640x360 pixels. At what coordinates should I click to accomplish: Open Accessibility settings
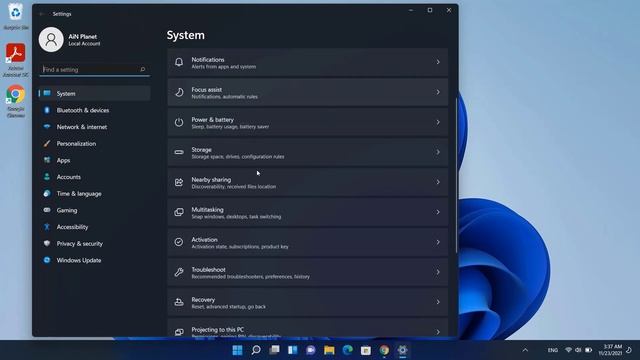click(x=95, y=227)
